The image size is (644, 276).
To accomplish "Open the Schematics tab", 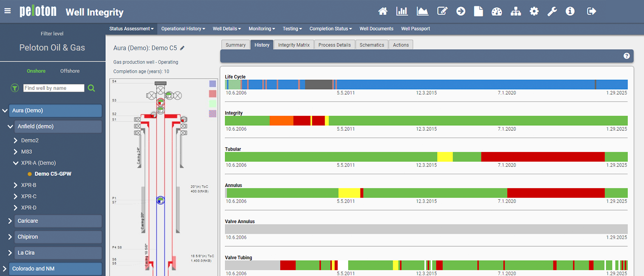I will (372, 45).
